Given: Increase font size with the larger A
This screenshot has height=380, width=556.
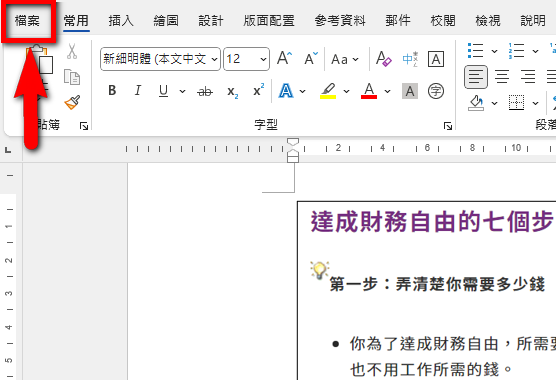Looking at the screenshot, I should point(284,58).
